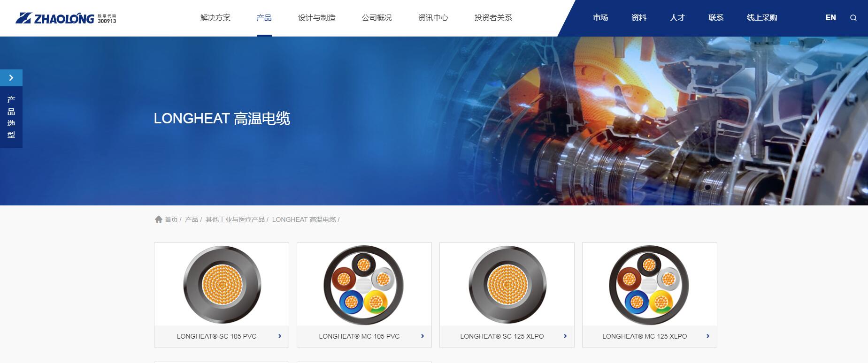Click LONGHEAT® SC 125 XLPO label
The image size is (868, 363).
click(x=502, y=336)
